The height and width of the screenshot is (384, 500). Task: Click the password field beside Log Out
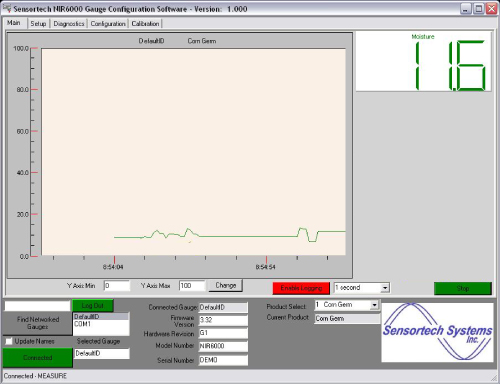click(37, 306)
